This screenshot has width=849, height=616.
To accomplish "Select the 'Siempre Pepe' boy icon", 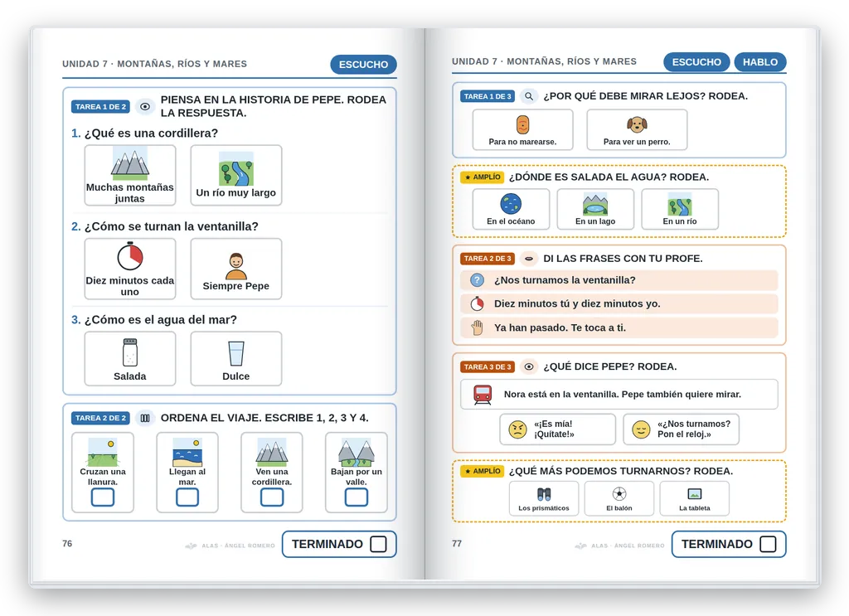I will (x=236, y=266).
